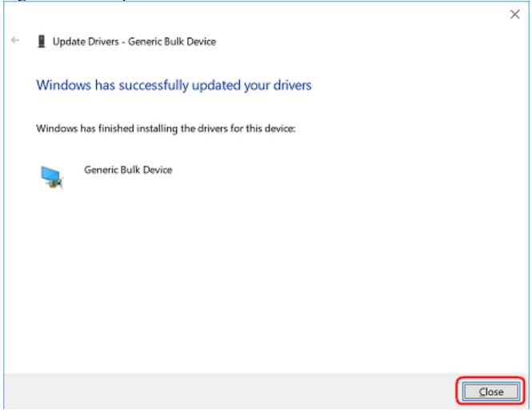Click the word 'successfully' in the blue heading

pos(154,85)
